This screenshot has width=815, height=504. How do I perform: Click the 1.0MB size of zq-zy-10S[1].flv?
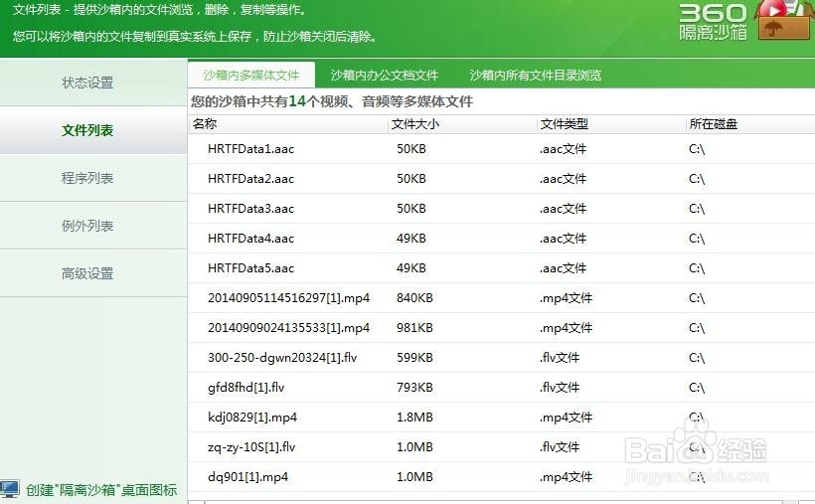tap(414, 446)
